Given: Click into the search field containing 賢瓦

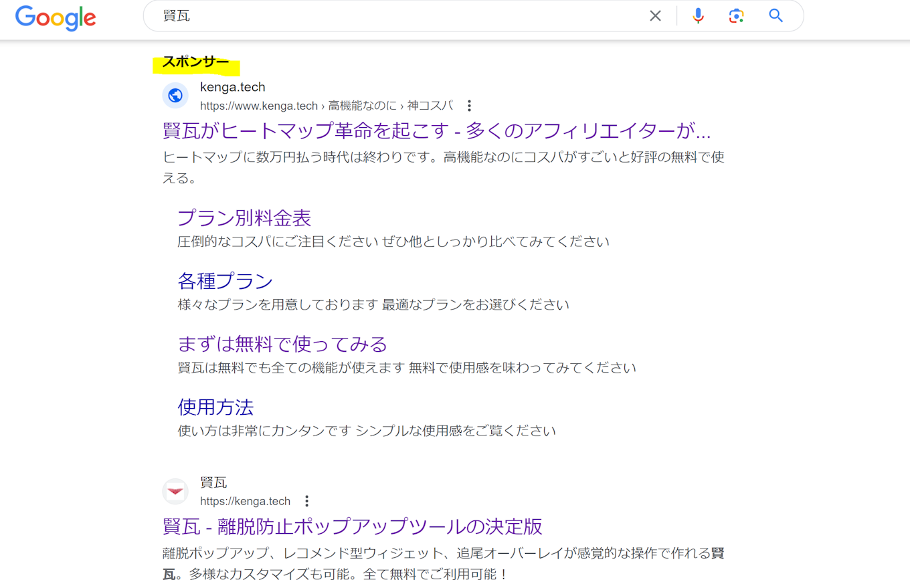Looking at the screenshot, I should [x=401, y=16].
